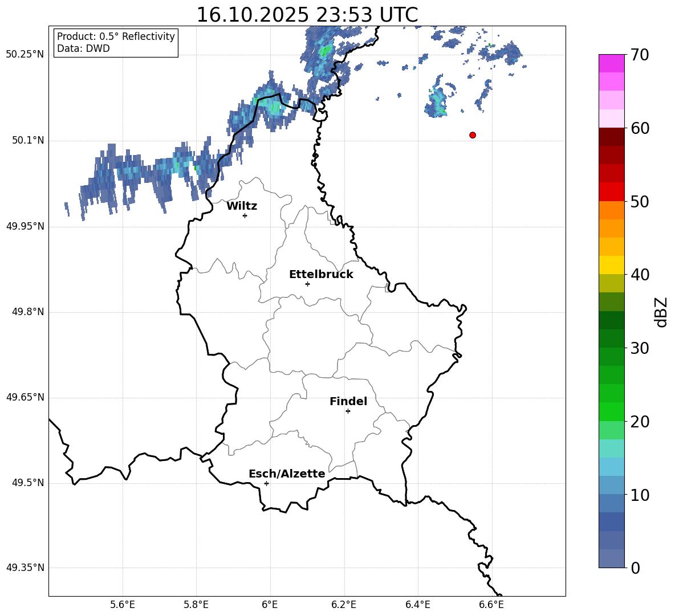Image resolution: width=675 pixels, height=616 pixels.
Task: Click the 6.4°E longitude label
Action: [417, 605]
